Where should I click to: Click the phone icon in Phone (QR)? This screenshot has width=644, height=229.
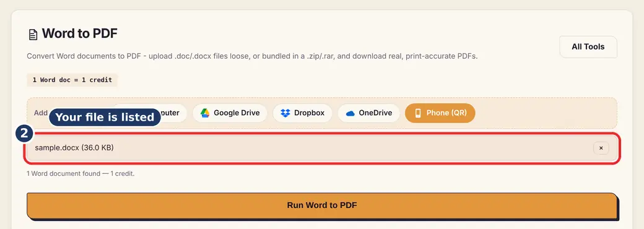tap(418, 113)
